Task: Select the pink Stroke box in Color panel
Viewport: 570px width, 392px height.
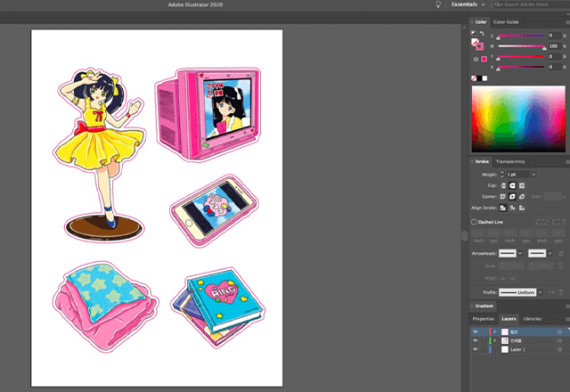Action: tap(480, 46)
